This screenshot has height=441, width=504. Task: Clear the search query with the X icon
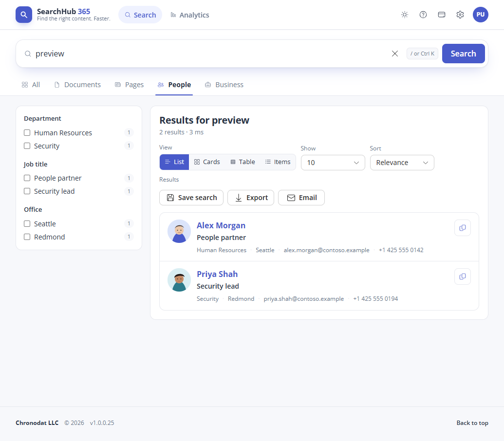(x=395, y=54)
